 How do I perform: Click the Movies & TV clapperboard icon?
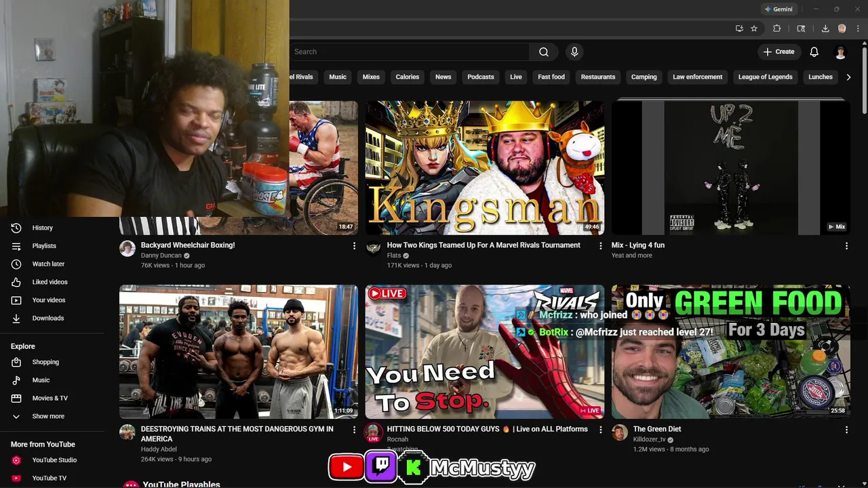pyautogui.click(x=16, y=398)
